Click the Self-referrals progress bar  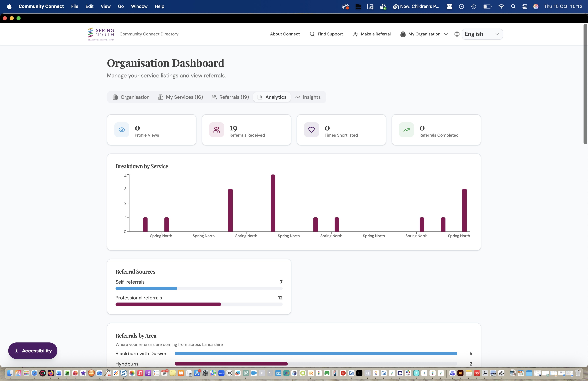pyautogui.click(x=199, y=289)
